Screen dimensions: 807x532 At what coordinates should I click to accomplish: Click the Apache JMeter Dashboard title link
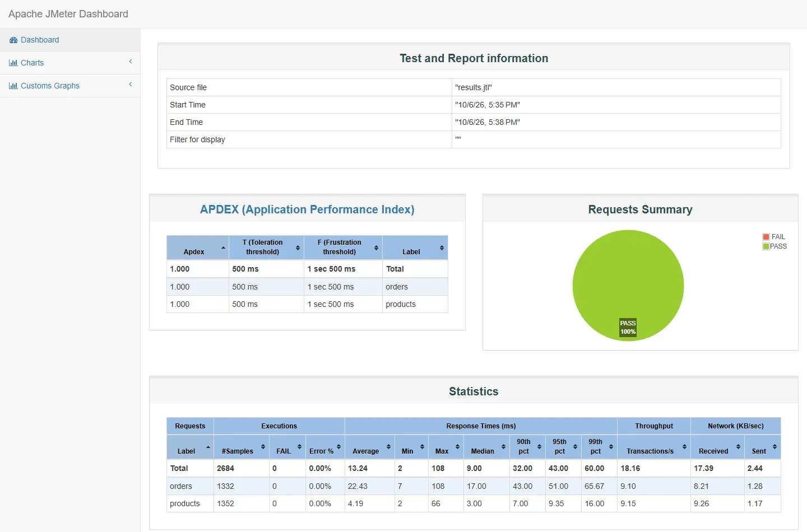click(68, 14)
